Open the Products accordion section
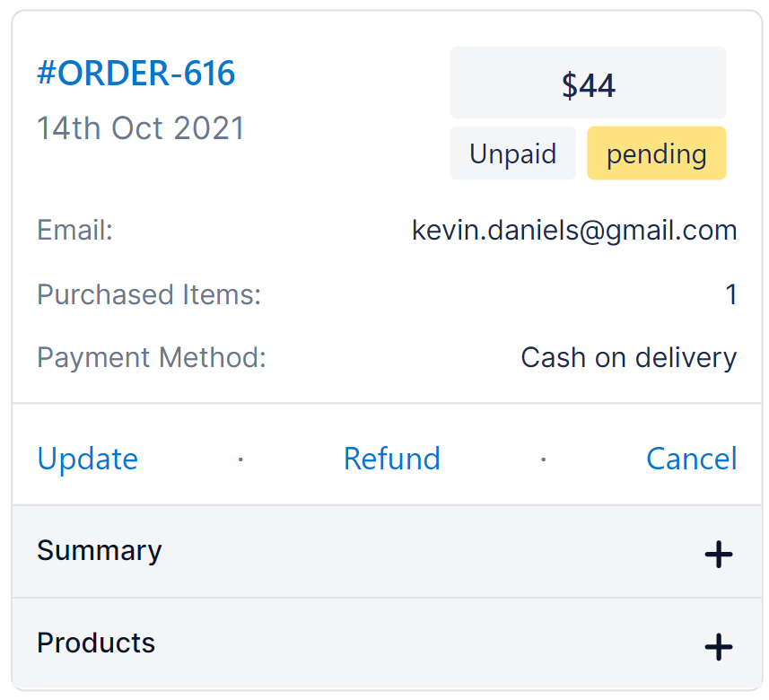This screenshot has height=700, width=769. 96,643
